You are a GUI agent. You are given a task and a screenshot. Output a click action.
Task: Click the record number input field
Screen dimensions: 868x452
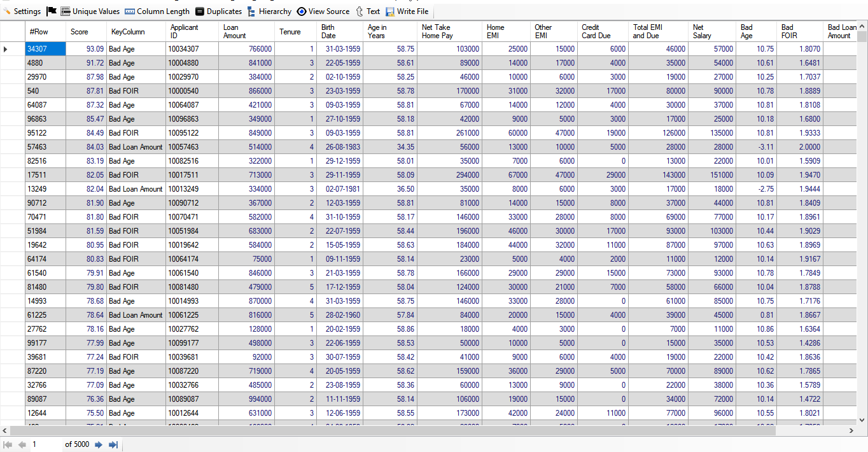(46, 444)
